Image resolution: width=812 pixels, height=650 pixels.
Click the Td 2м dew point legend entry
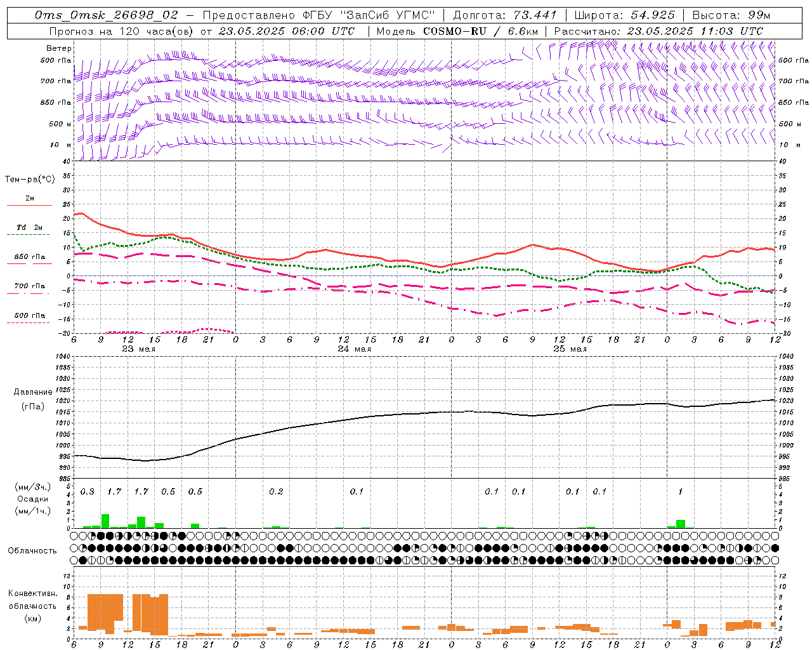click(29, 227)
